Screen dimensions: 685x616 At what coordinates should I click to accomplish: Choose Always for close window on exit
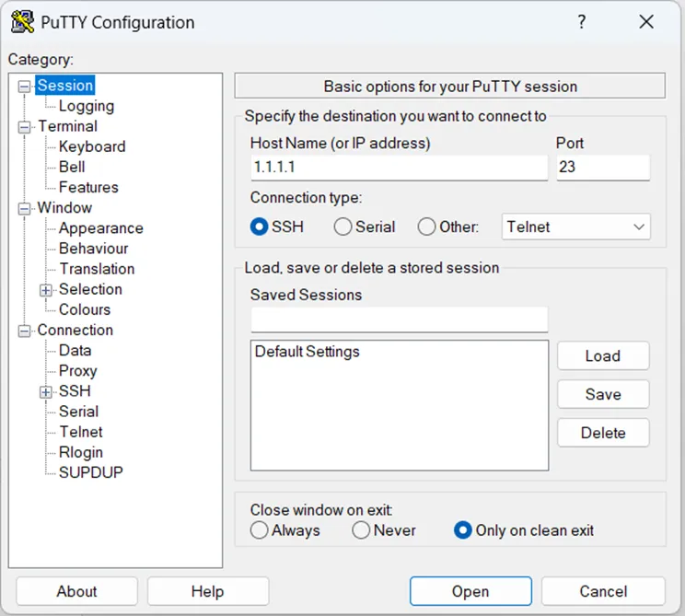coord(259,530)
